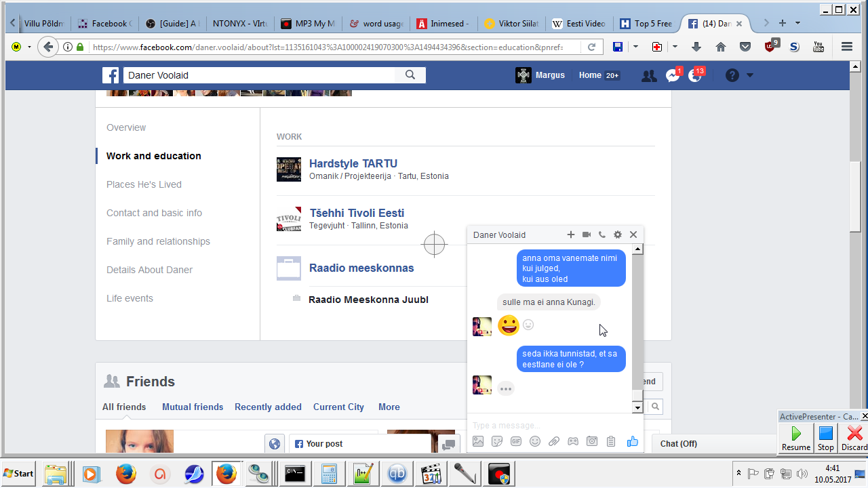Send a thumbs-up like in chat
Image resolution: width=868 pixels, height=488 pixels.
633,441
